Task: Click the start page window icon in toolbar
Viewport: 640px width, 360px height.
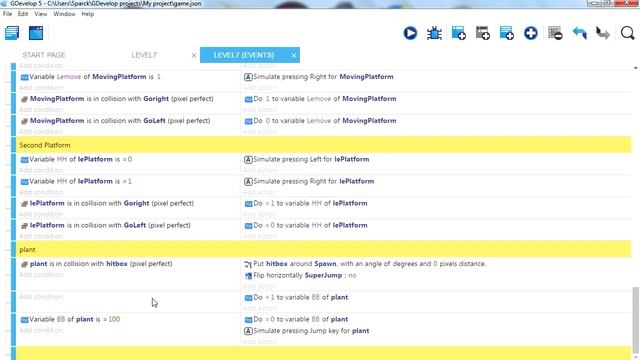Action: pyautogui.click(x=36, y=33)
